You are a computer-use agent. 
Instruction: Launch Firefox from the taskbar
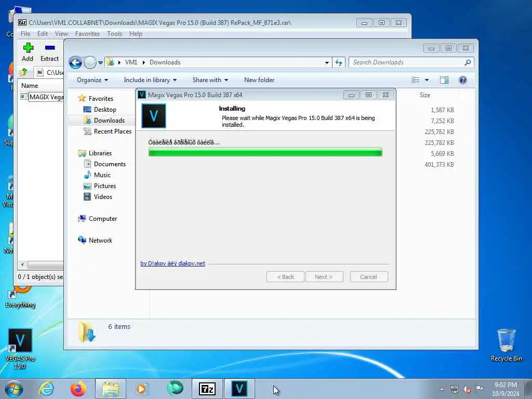click(x=78, y=389)
